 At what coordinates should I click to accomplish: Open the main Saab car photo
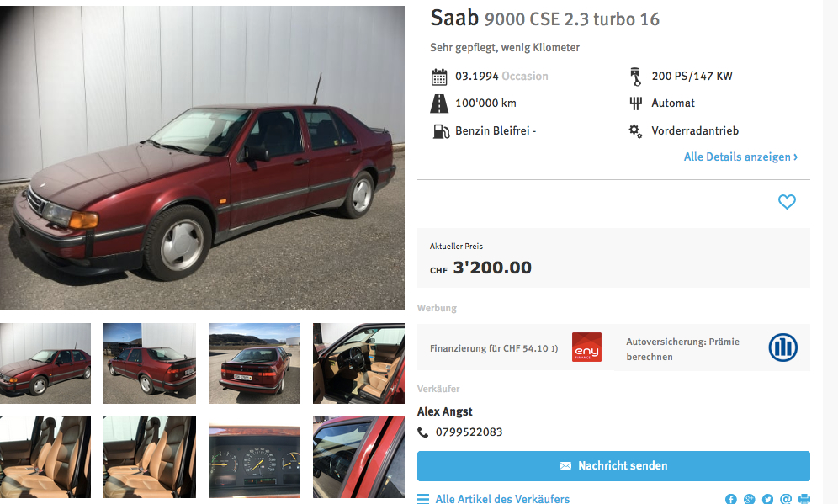tap(202, 157)
